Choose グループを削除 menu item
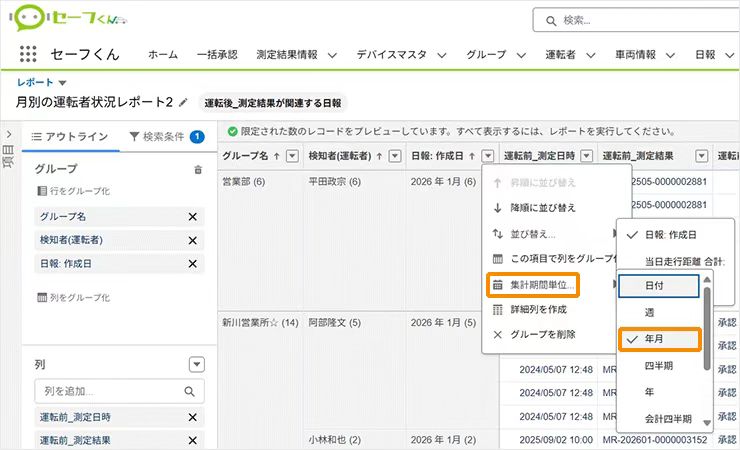 click(x=543, y=334)
